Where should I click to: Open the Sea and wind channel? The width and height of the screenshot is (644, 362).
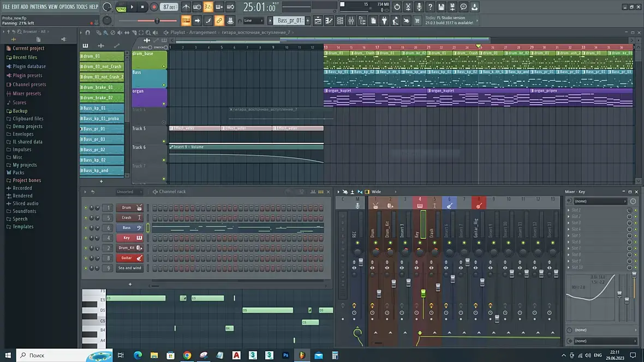coord(129,268)
